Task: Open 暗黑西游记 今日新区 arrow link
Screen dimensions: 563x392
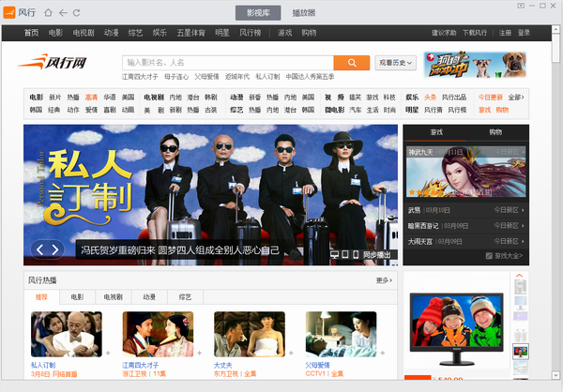Action: point(509,225)
